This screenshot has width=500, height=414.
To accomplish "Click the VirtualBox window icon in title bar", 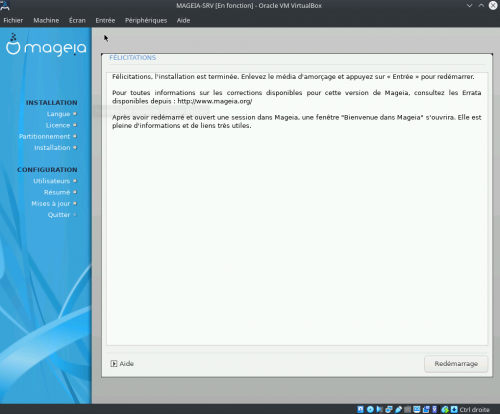I will click(x=5, y=5).
